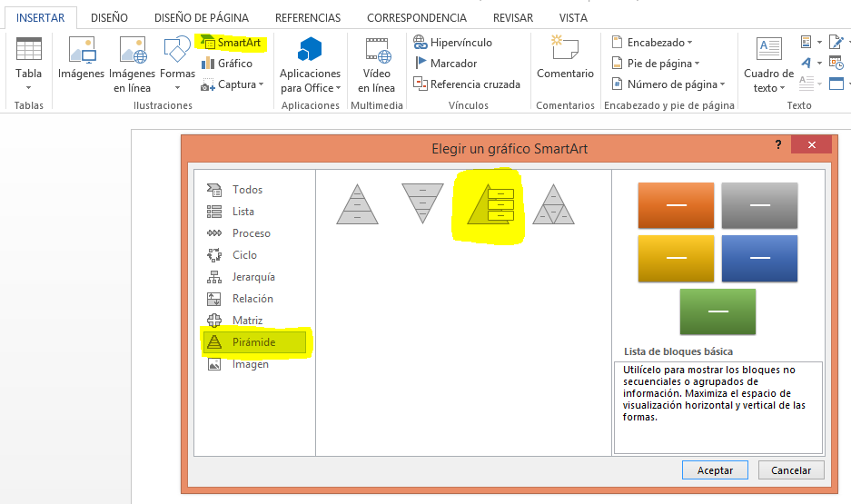Click the Aceptar button
The image size is (851, 504).
(715, 470)
